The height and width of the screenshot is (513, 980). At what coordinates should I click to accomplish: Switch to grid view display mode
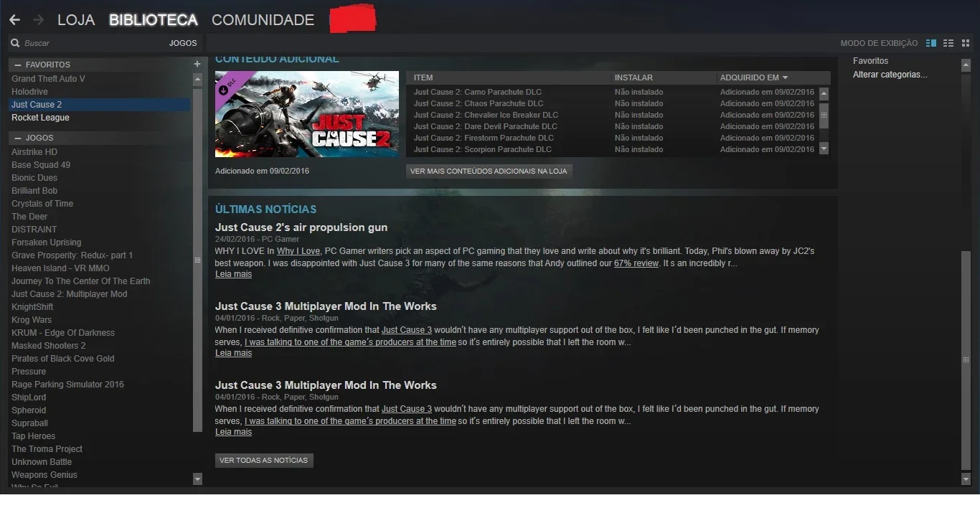pyautogui.click(x=965, y=43)
